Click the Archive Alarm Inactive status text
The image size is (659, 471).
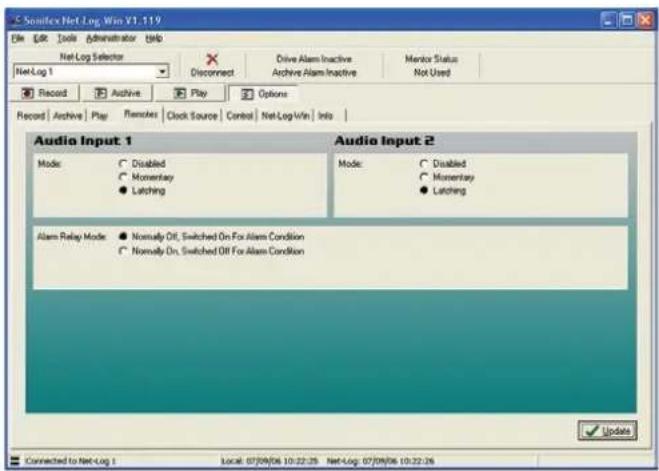coord(314,72)
